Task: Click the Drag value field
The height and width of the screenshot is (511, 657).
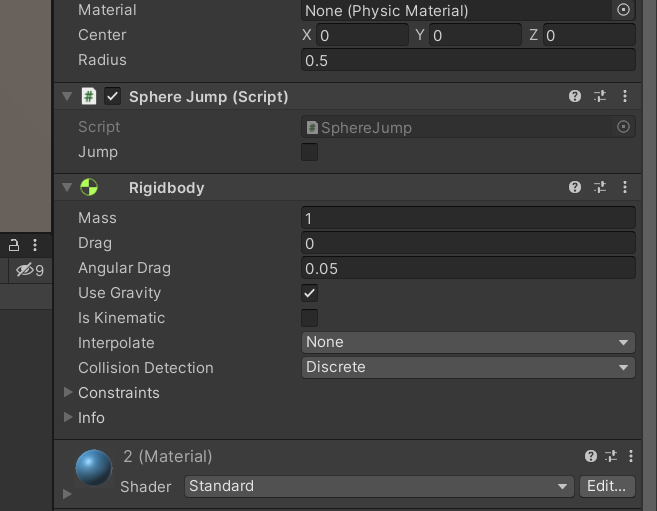Action: (x=468, y=243)
